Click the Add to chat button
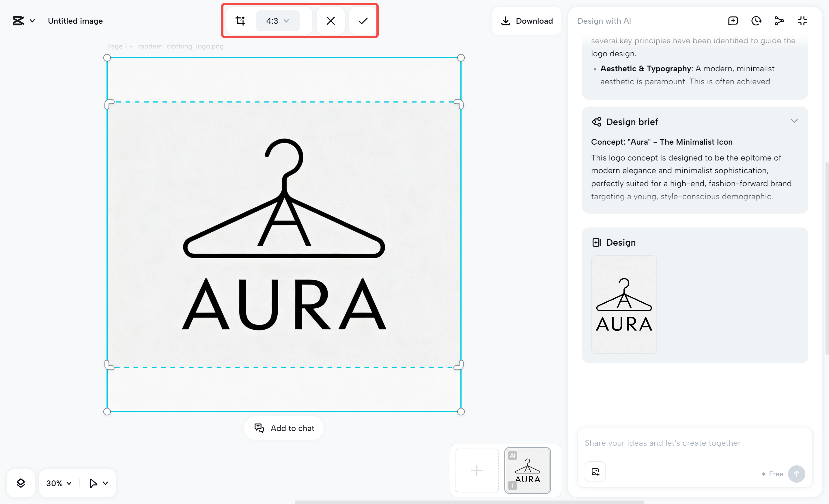829x504 pixels. pos(284,428)
